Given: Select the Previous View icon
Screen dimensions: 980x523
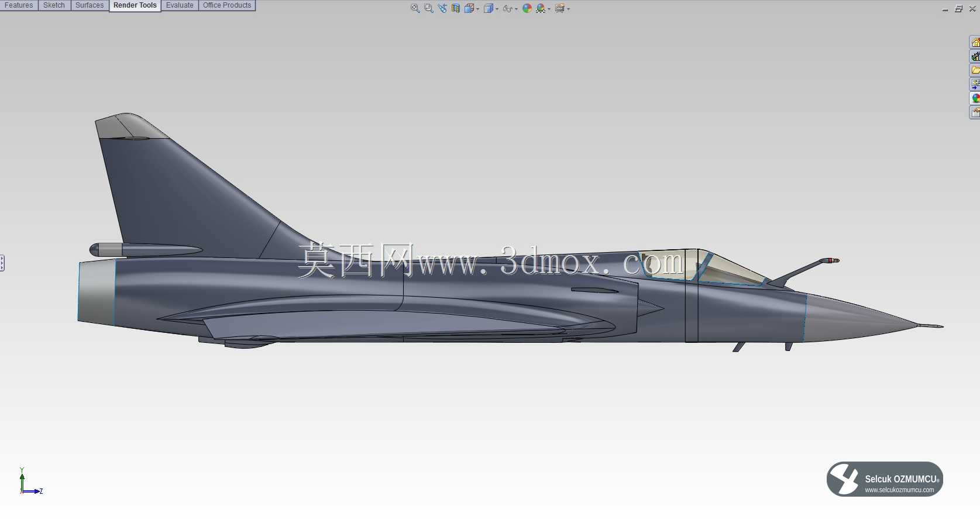Looking at the screenshot, I should [x=442, y=8].
